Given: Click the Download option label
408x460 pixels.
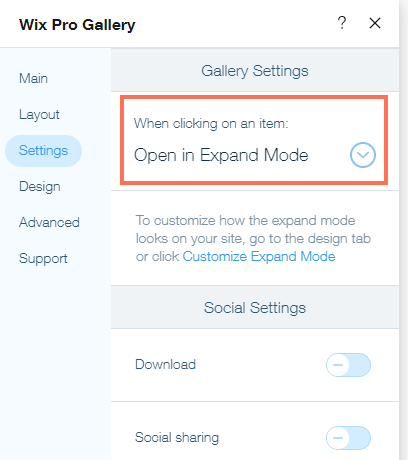Looking at the screenshot, I should [165, 364].
